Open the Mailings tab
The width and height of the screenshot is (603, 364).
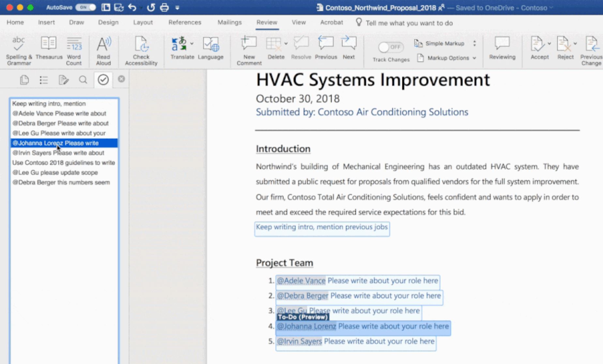coord(230,23)
